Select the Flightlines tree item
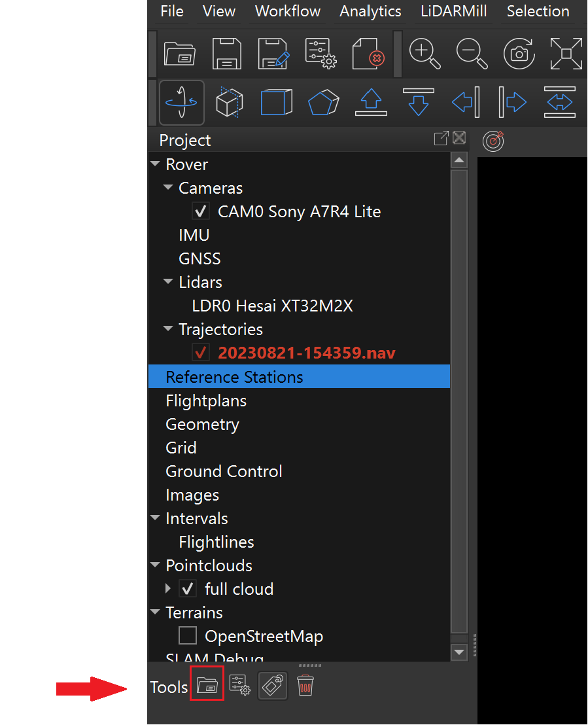 click(216, 542)
